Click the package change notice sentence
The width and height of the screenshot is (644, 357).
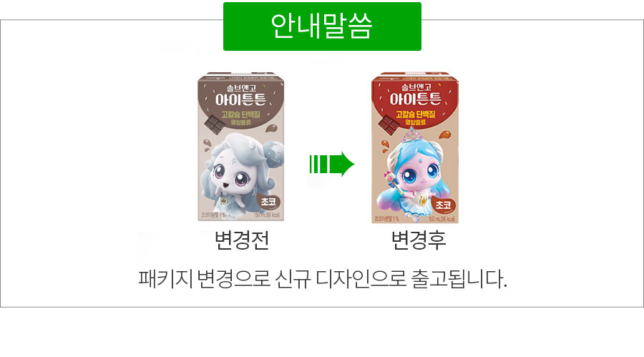click(x=323, y=279)
